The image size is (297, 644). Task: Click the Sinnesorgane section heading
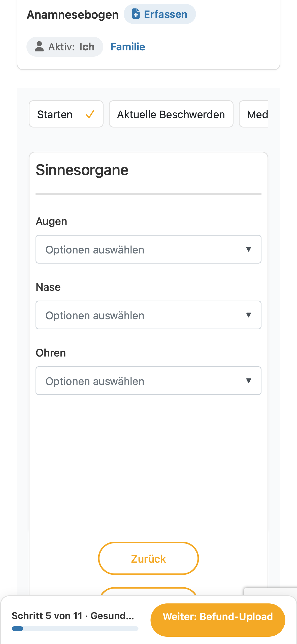[82, 170]
